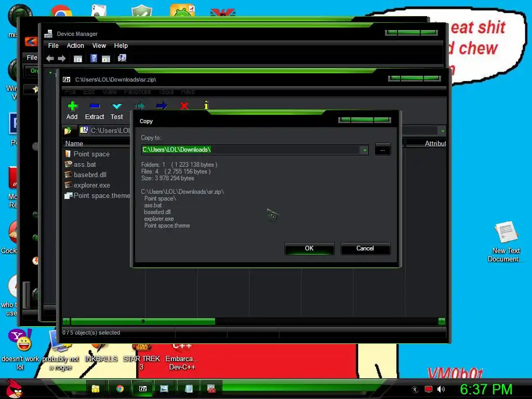The image size is (532, 399).
Task: Open the dimmed Tools menu in 7-Zip
Action: click(x=166, y=91)
